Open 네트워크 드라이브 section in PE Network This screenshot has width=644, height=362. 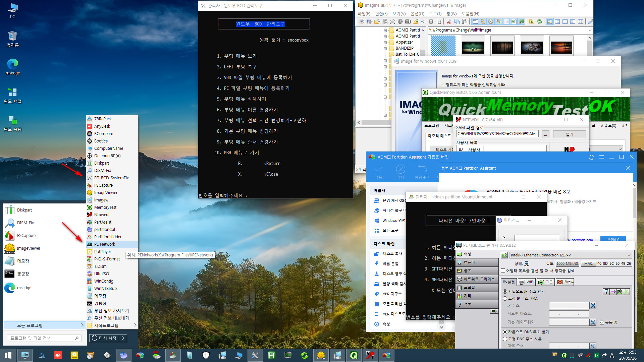pos(477,279)
